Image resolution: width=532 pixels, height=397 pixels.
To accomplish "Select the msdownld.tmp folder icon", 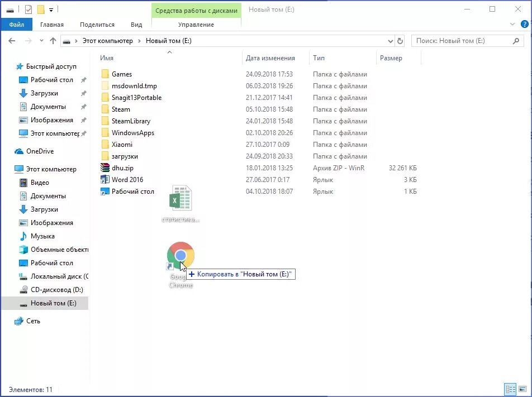I will (105, 86).
